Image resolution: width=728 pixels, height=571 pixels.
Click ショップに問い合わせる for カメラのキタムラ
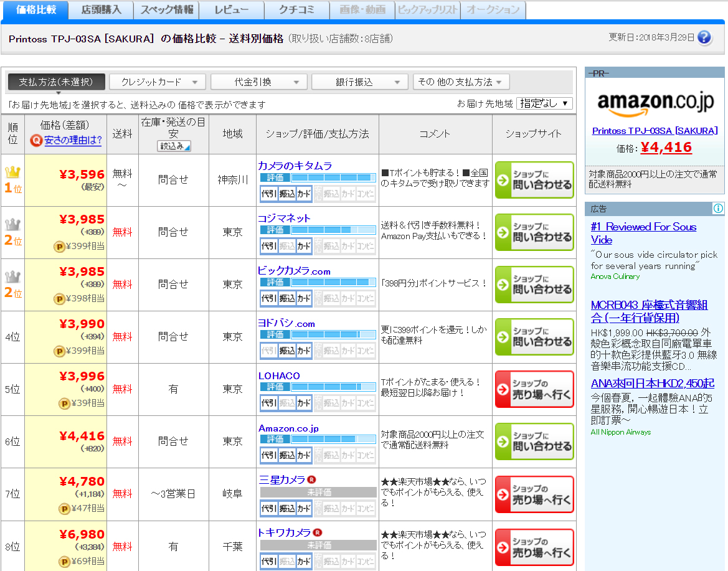(x=534, y=180)
